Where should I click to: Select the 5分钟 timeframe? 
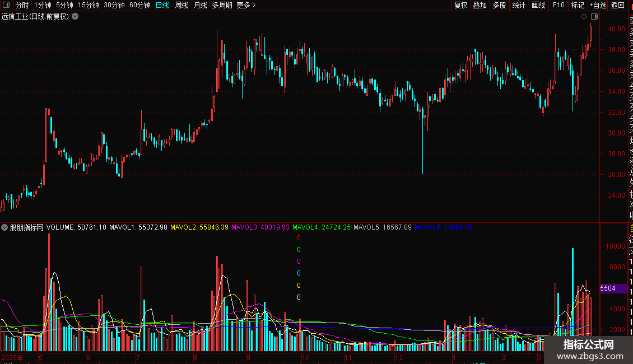(64, 5)
